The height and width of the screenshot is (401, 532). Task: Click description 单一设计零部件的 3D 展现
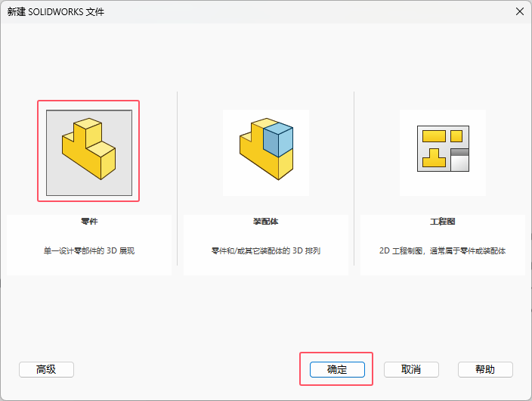pyautogui.click(x=89, y=250)
